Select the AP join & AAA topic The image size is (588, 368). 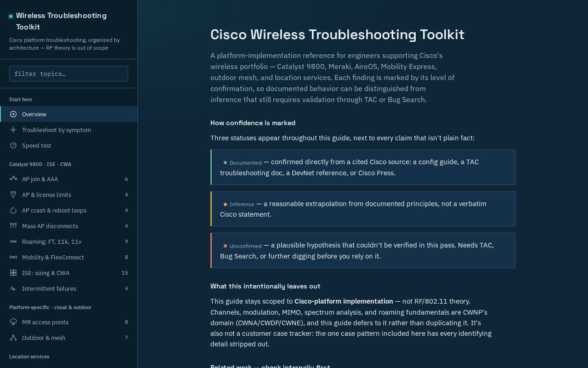coord(68,179)
